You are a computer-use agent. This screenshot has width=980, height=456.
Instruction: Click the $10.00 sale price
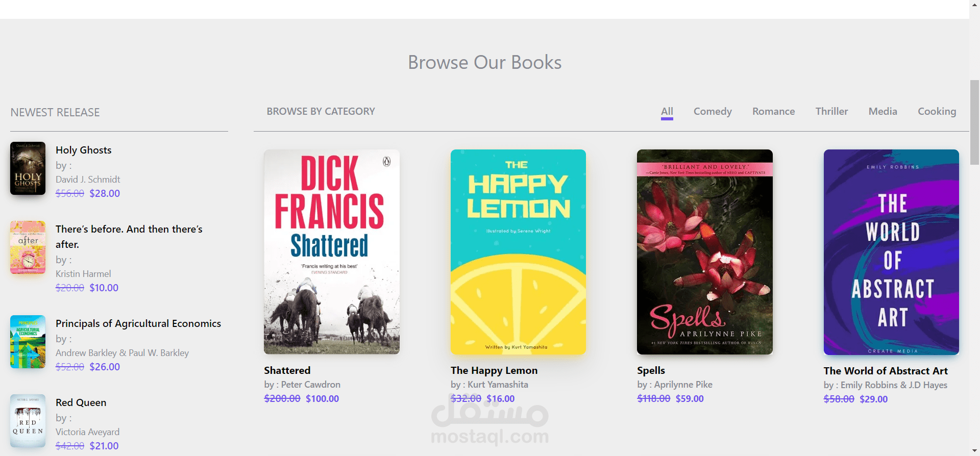[104, 288]
